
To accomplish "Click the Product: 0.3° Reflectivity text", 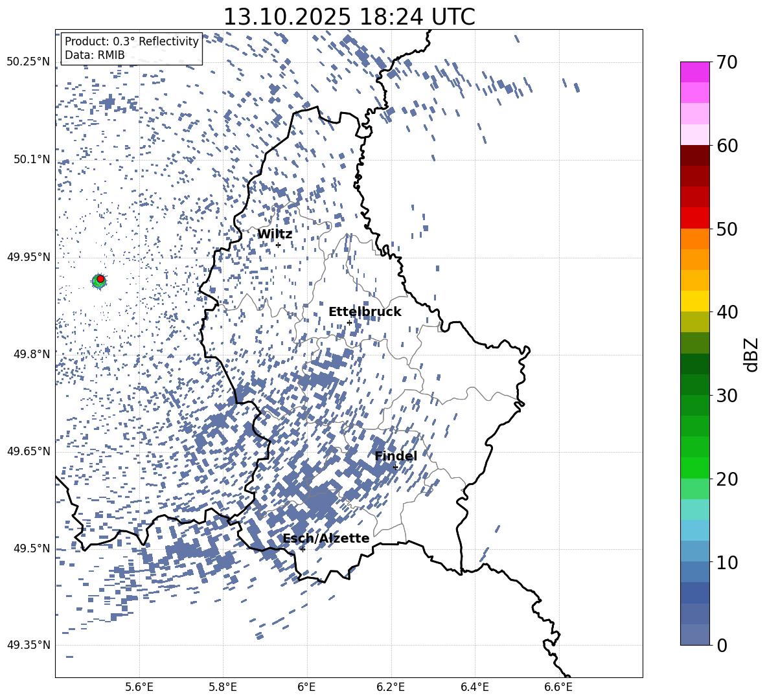I will coord(132,41).
